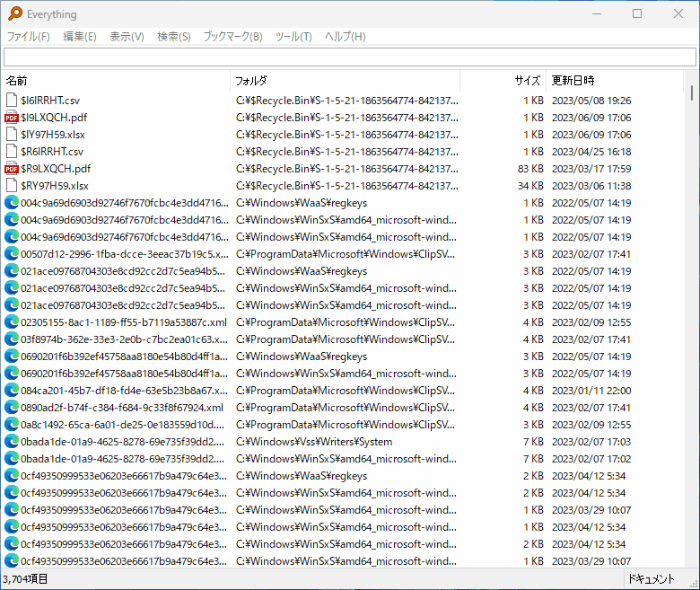Image resolution: width=700 pixels, height=590 pixels.
Task: Click date 2023/04/25 16:18
Action: point(591,152)
